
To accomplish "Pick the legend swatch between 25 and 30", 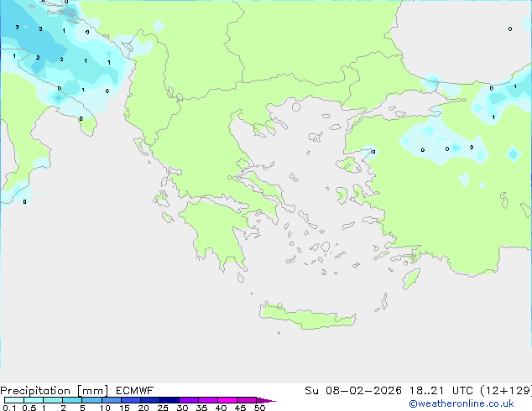I will 169,400.
